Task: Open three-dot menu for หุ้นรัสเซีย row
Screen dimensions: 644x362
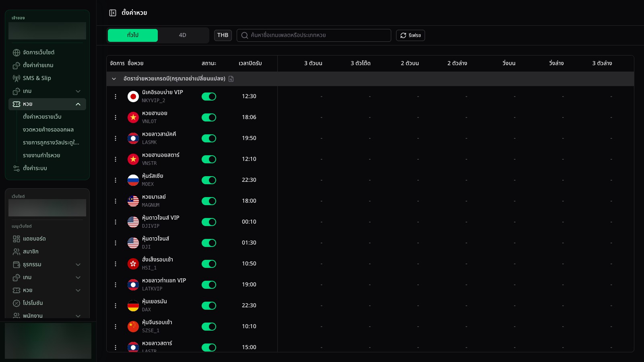Action: 116,180
